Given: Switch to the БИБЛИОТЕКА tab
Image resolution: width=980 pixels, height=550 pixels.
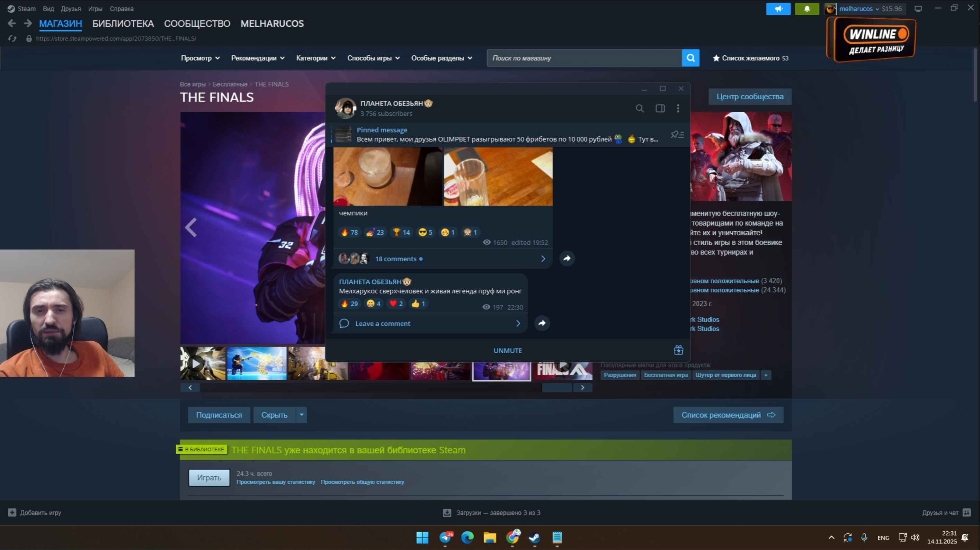Looking at the screenshot, I should tap(123, 24).
